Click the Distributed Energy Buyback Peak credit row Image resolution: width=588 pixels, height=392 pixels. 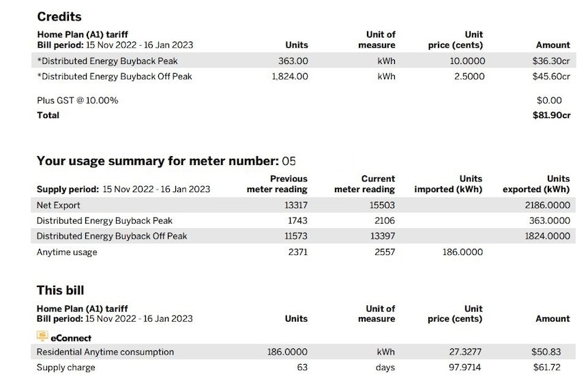[304, 61]
